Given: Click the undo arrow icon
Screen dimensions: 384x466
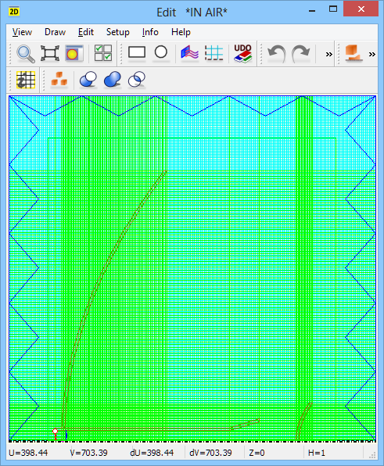Looking at the screenshot, I should tap(277, 53).
